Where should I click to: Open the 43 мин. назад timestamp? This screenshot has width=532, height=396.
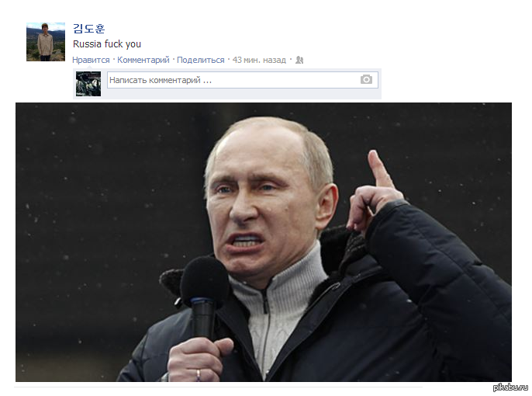pyautogui.click(x=259, y=60)
